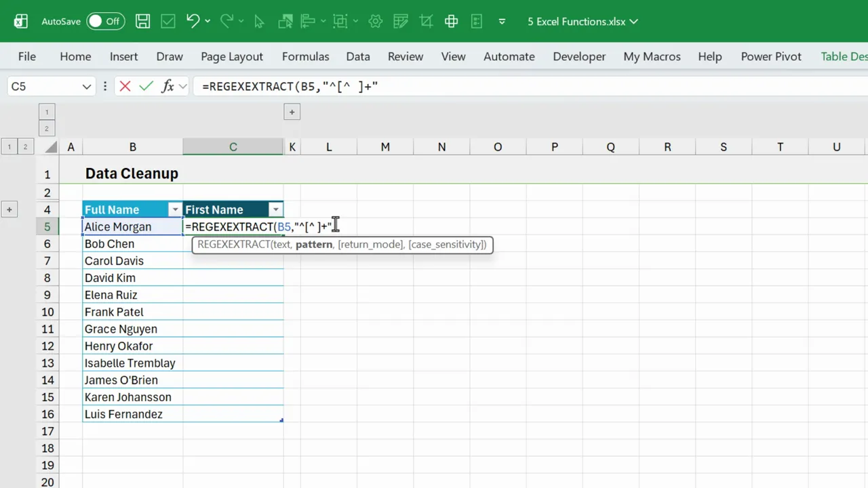Screen dimensions: 868x488
Task: Select the Undo icon
Action: pyautogui.click(x=193, y=21)
